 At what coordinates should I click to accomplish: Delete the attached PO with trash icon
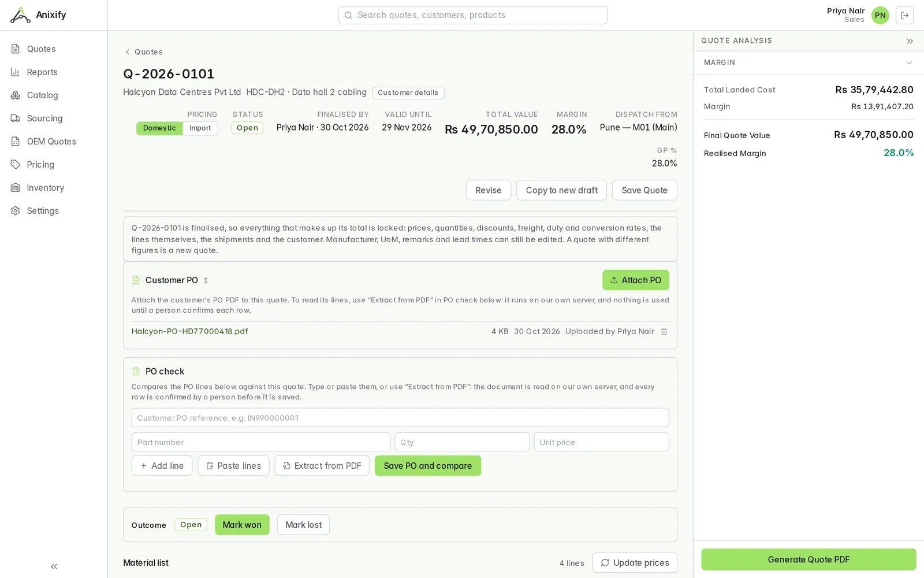(664, 332)
